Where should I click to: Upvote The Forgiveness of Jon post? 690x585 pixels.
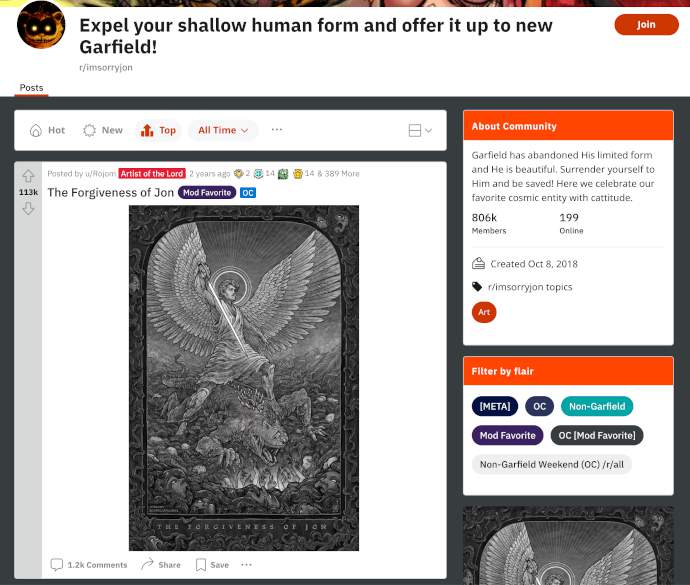[28, 176]
